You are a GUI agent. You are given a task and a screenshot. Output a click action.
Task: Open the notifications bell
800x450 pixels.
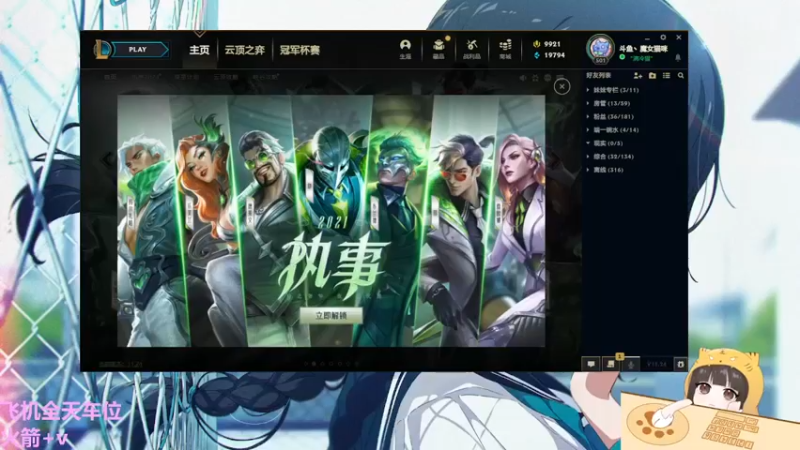(678, 58)
